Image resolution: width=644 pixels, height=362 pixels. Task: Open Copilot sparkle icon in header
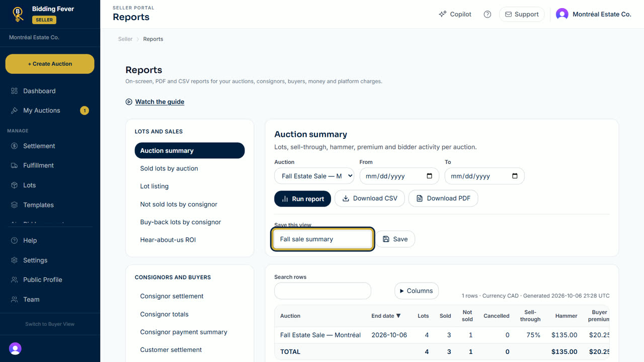[443, 14]
